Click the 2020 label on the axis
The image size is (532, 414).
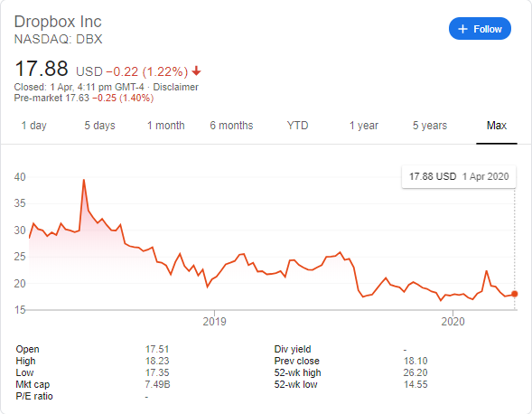click(x=453, y=321)
